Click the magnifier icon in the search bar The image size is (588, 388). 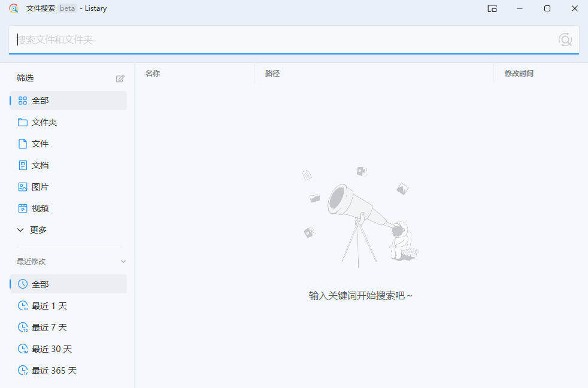click(565, 39)
